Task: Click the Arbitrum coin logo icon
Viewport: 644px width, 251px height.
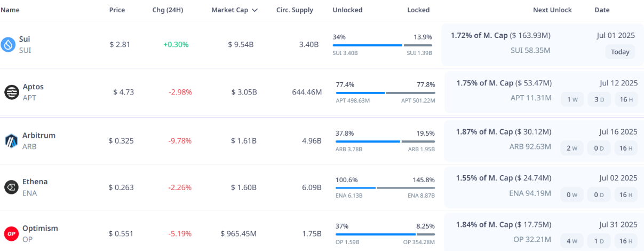Action: coord(11,141)
